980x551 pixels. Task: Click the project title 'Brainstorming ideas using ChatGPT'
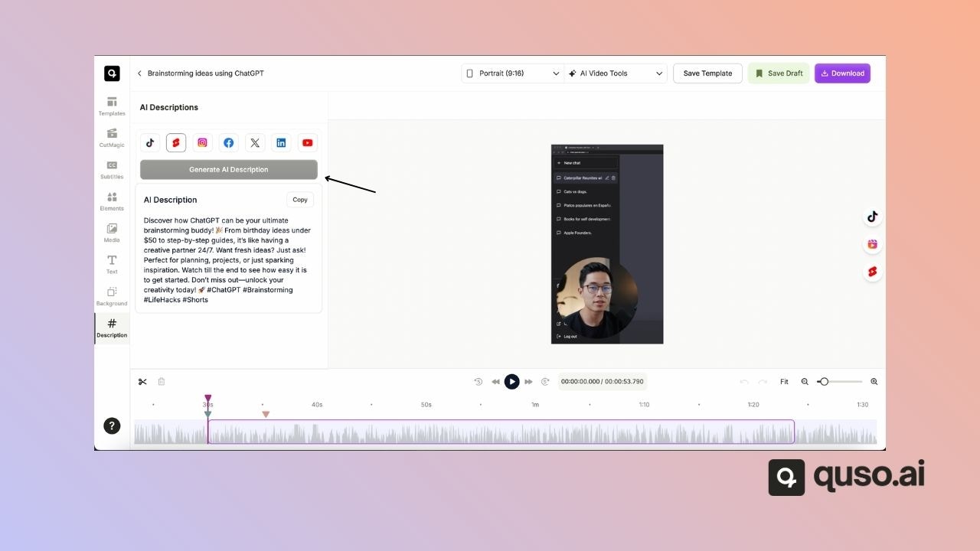pos(205,73)
